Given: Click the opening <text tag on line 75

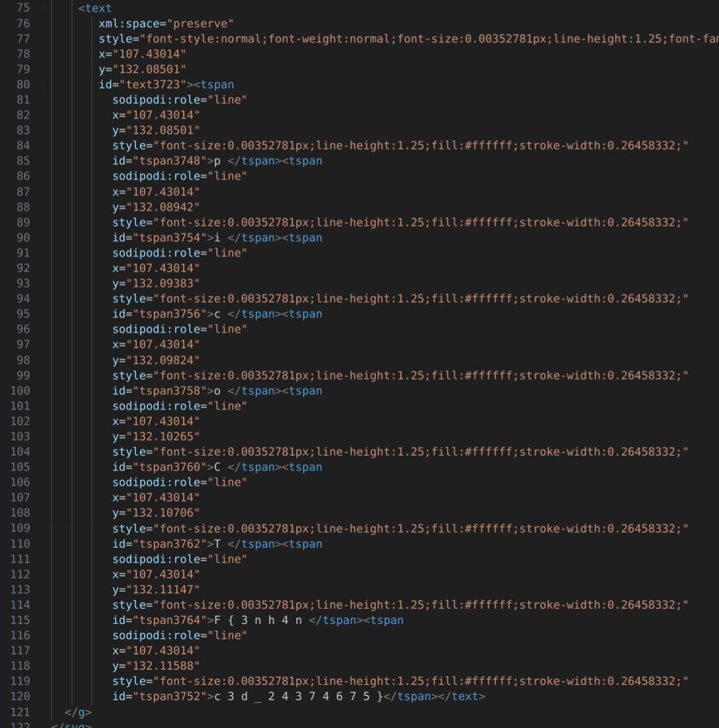Looking at the screenshot, I should pyautogui.click(x=95, y=9).
